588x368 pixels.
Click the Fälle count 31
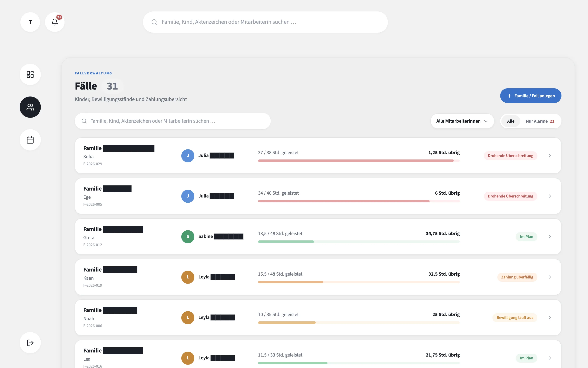pos(112,86)
